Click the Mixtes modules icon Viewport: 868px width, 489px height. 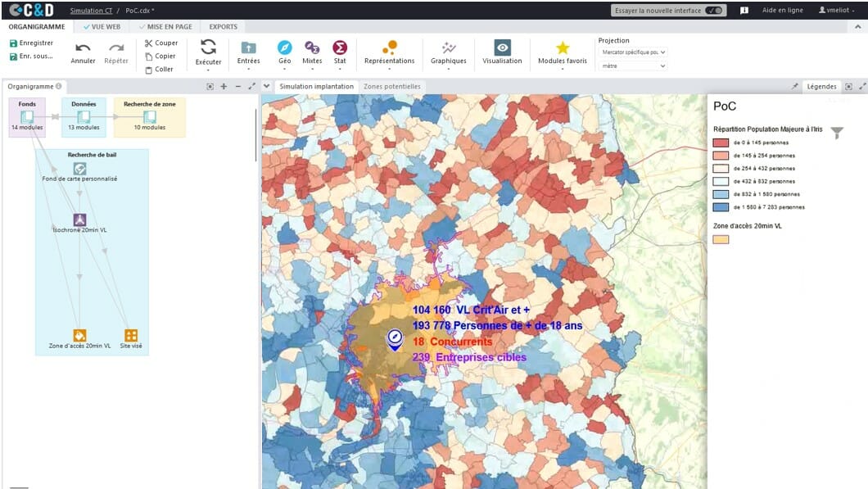[312, 48]
